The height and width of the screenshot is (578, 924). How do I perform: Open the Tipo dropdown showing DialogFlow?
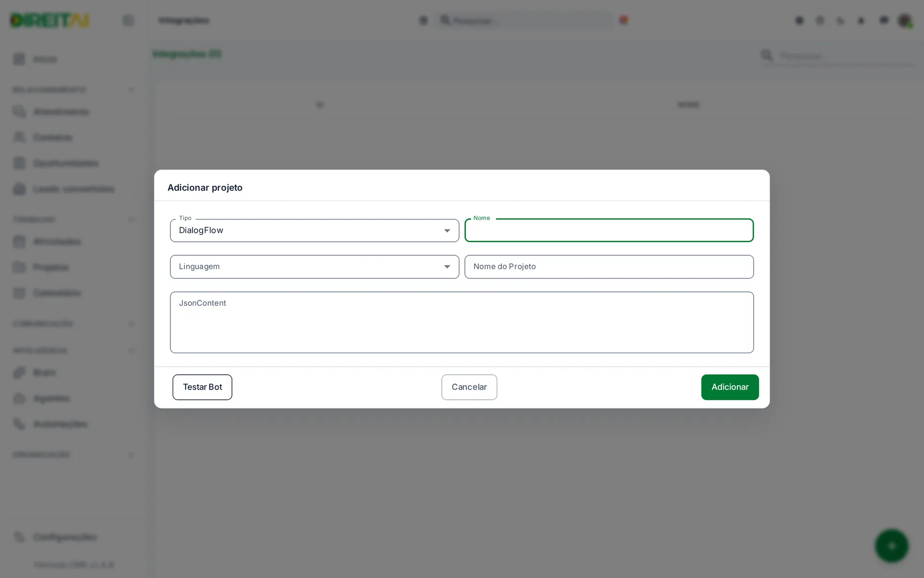[x=314, y=230]
